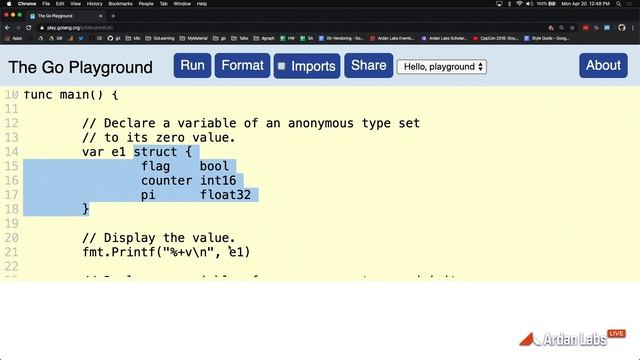The image size is (640, 360).
Task: Click the date and time in menu bar
Action: pyautogui.click(x=585, y=4)
